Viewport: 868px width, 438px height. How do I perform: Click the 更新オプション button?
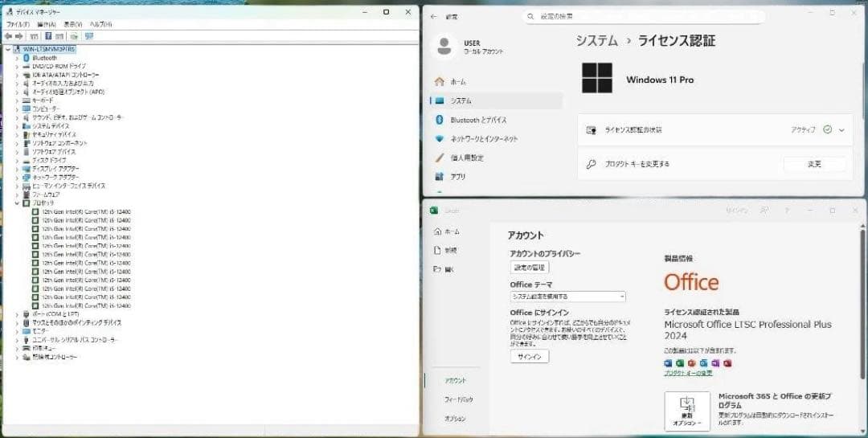pos(687,411)
